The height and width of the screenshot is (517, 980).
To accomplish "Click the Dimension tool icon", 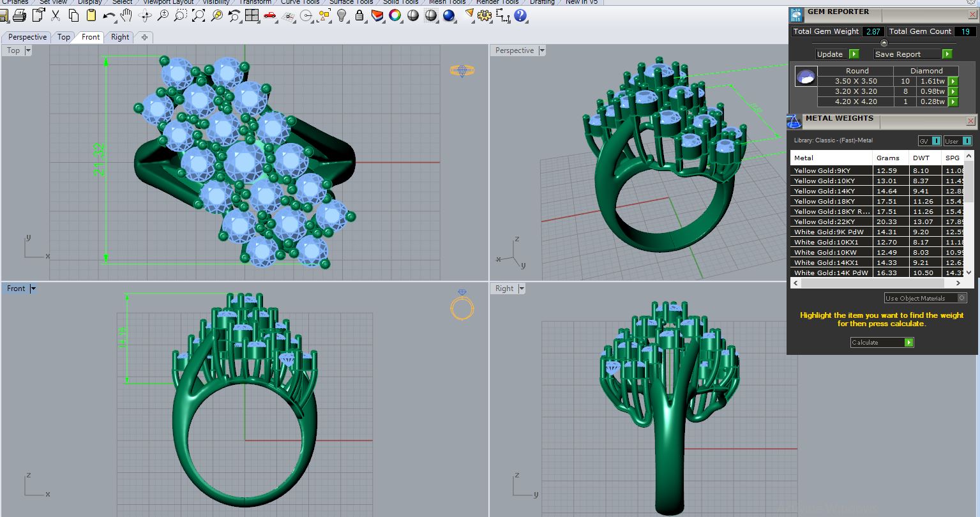I will pos(503,15).
